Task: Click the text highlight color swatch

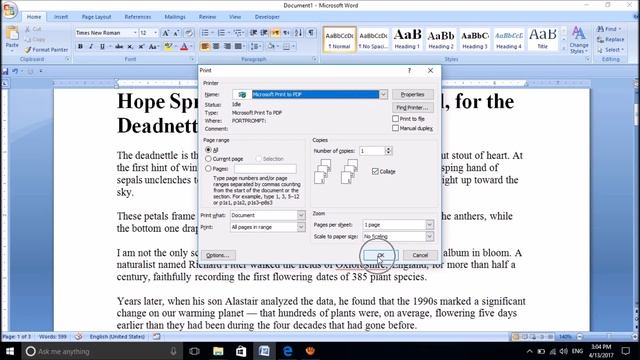Action: (x=167, y=47)
